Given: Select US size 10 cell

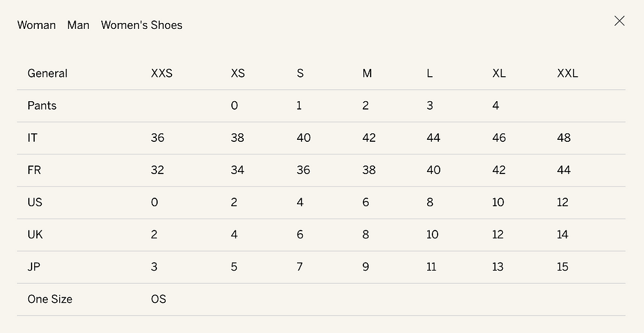Looking at the screenshot, I should pyautogui.click(x=498, y=202).
